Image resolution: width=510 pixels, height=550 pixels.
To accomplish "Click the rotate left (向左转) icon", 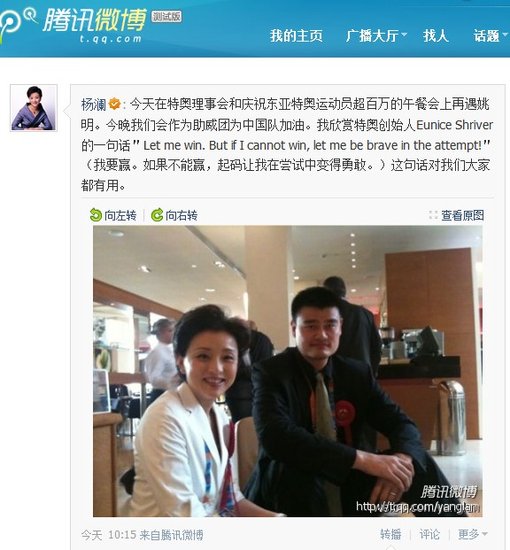I will tap(95, 215).
